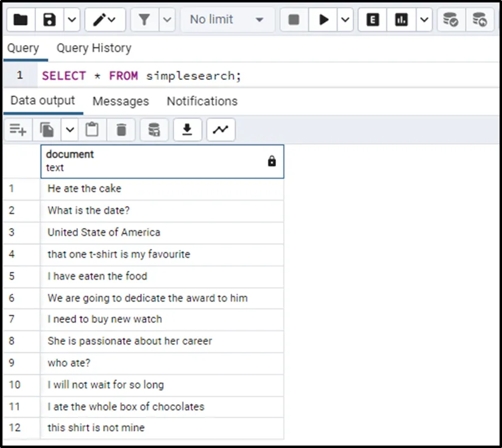Screen dimensions: 502x448
Task: Open the Messages tab
Action: point(121,101)
